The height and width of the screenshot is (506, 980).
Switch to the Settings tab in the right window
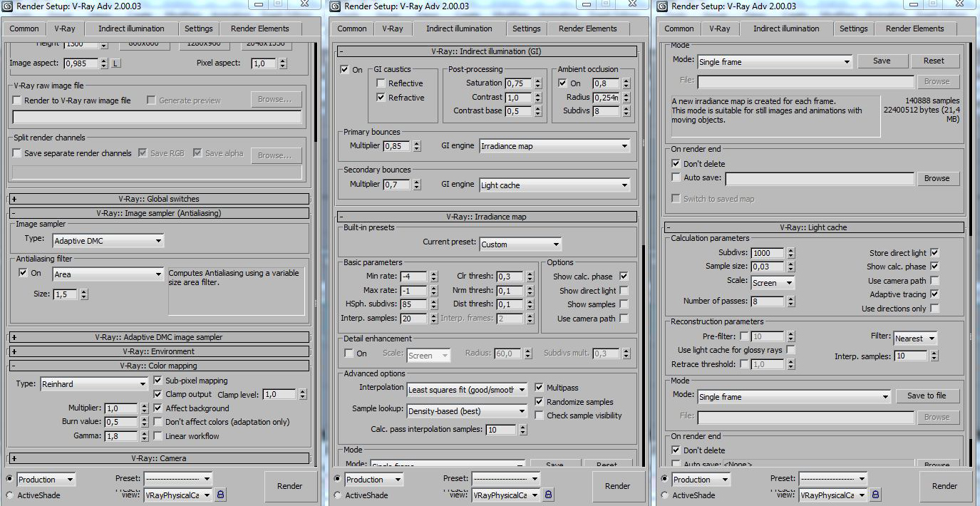coord(854,29)
